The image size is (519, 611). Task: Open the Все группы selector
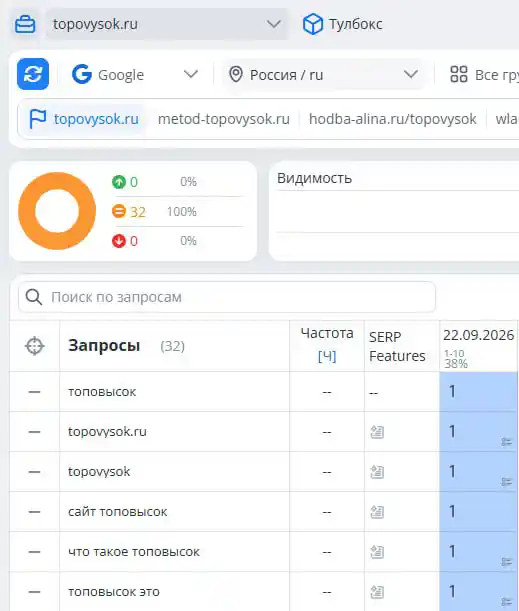[484, 74]
